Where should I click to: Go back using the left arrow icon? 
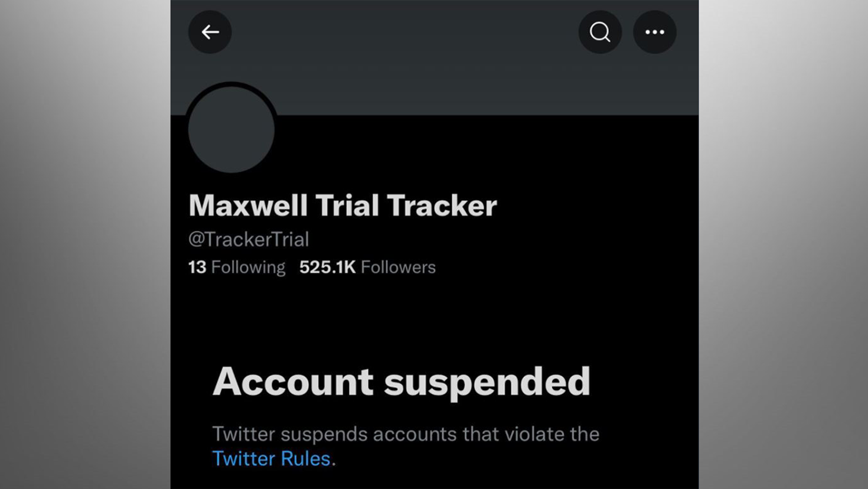210,32
